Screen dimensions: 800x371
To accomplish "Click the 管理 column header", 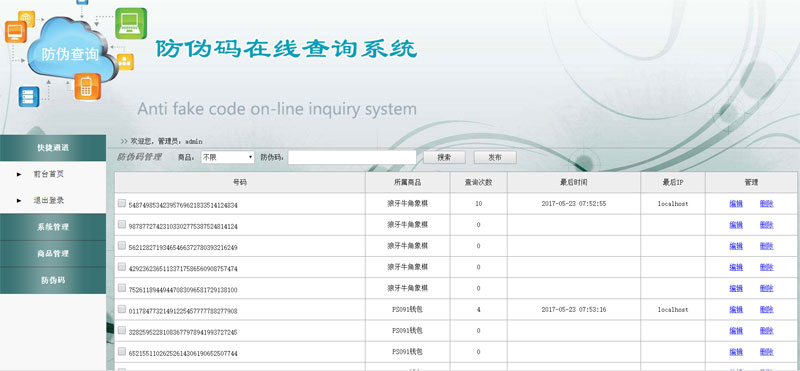I will tap(751, 182).
